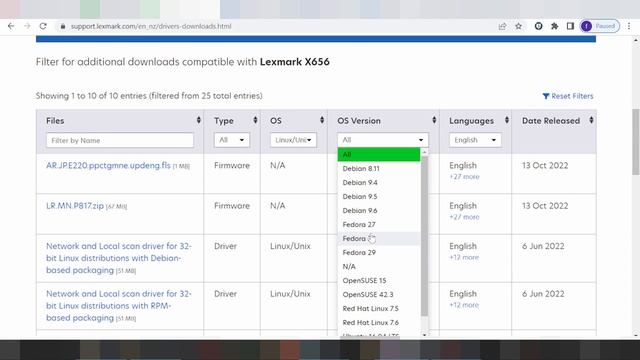
Task: Open the Type filter dropdown
Action: 231,140
